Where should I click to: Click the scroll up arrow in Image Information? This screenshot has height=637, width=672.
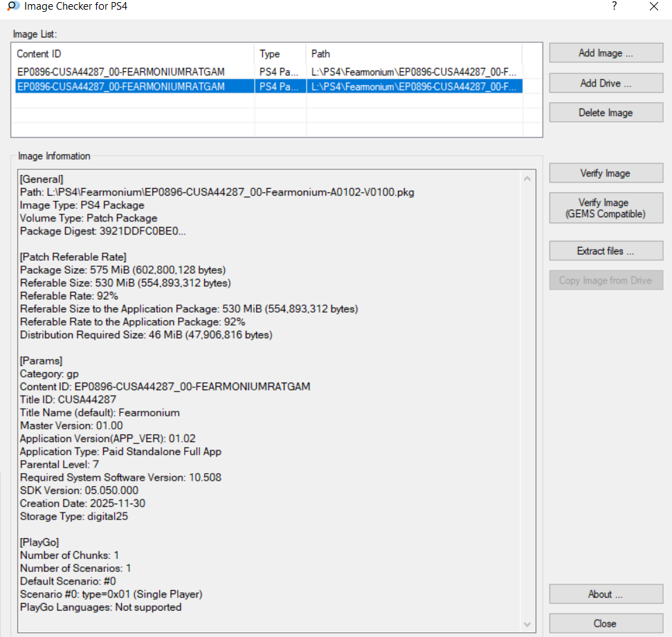coord(527,178)
